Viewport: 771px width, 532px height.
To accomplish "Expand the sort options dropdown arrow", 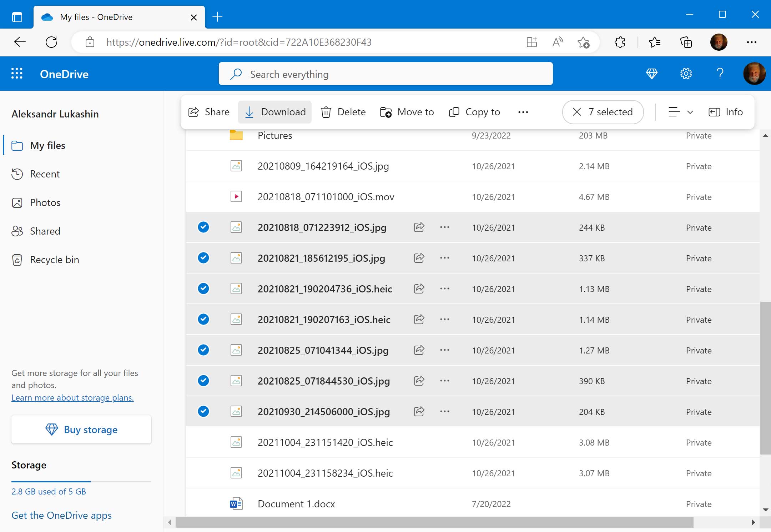I will coord(690,112).
